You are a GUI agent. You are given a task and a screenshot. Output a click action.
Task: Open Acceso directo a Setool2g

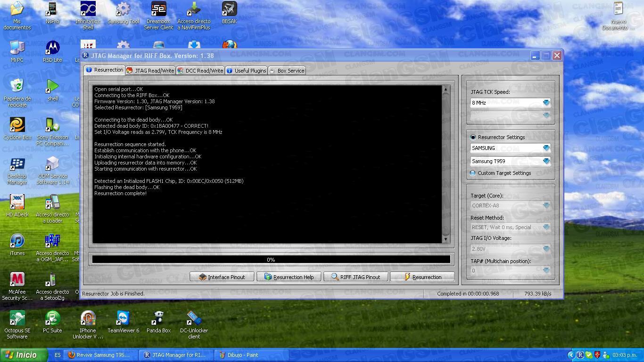pos(52,286)
